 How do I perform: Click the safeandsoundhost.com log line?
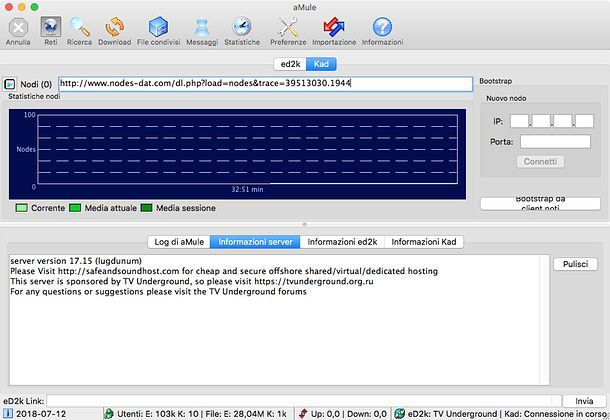[224, 271]
